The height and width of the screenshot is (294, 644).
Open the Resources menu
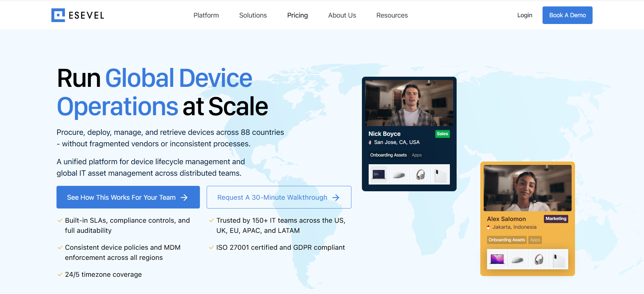392,15
